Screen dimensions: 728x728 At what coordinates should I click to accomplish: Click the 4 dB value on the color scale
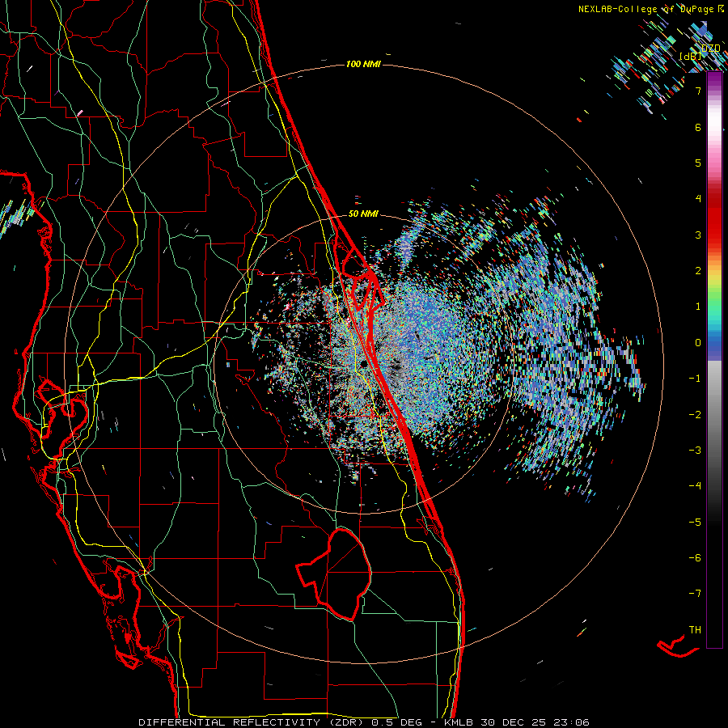698,199
